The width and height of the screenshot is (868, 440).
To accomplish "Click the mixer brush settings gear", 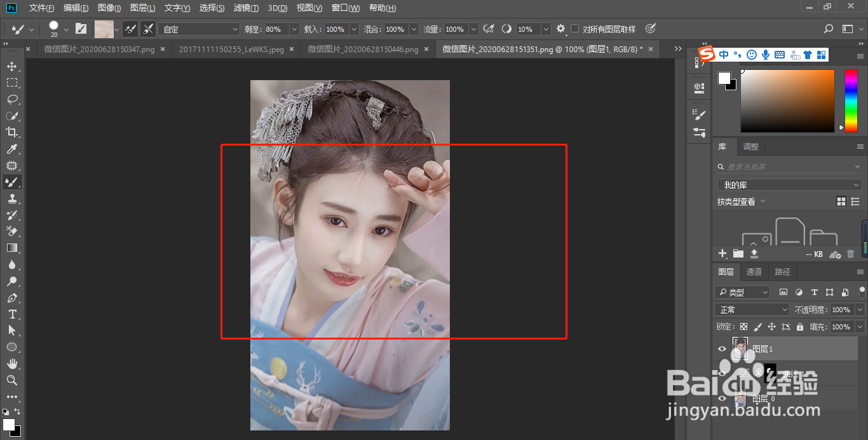I will (x=560, y=29).
